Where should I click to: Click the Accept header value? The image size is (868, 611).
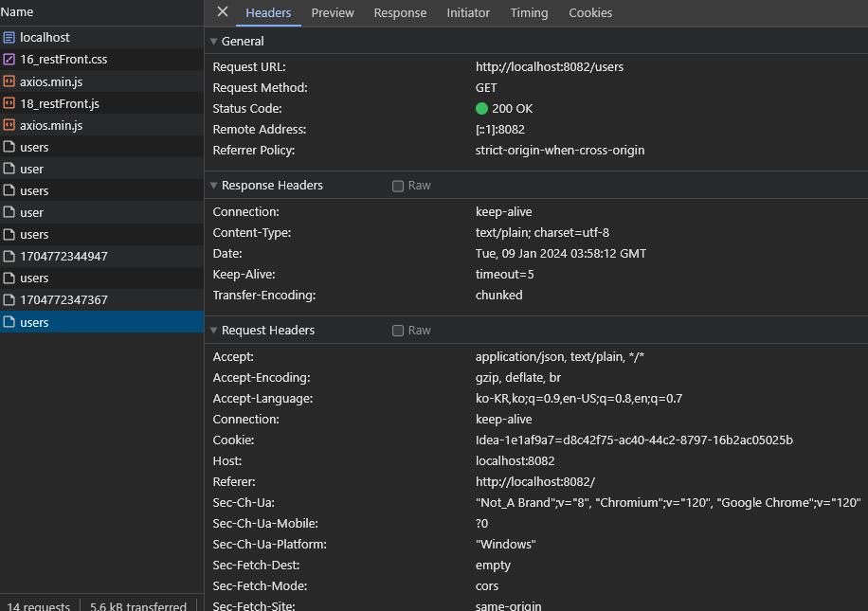coord(560,357)
